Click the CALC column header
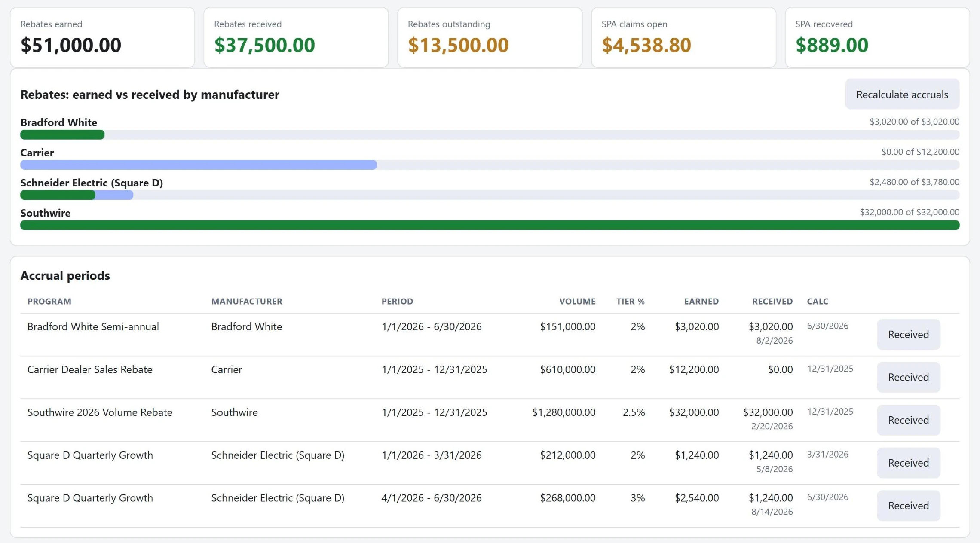 (x=818, y=302)
